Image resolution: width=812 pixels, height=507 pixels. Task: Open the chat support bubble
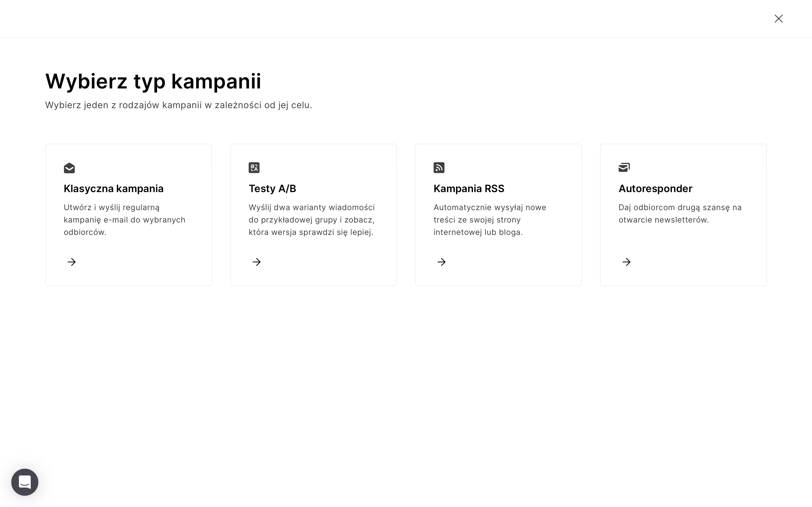[x=25, y=482]
